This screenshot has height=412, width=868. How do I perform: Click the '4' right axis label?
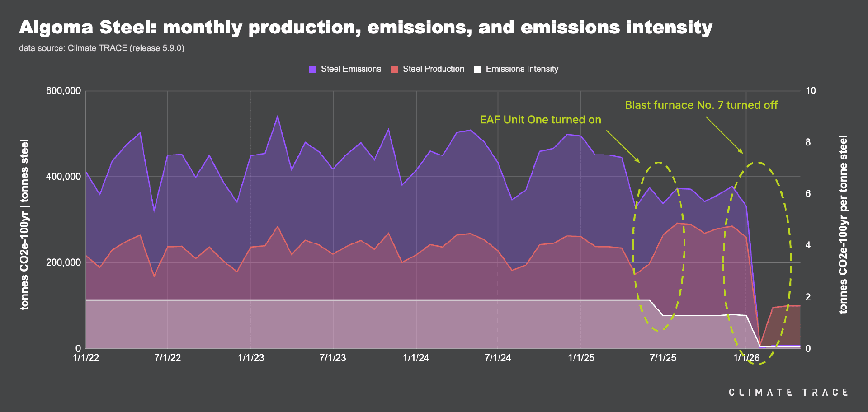click(808, 245)
